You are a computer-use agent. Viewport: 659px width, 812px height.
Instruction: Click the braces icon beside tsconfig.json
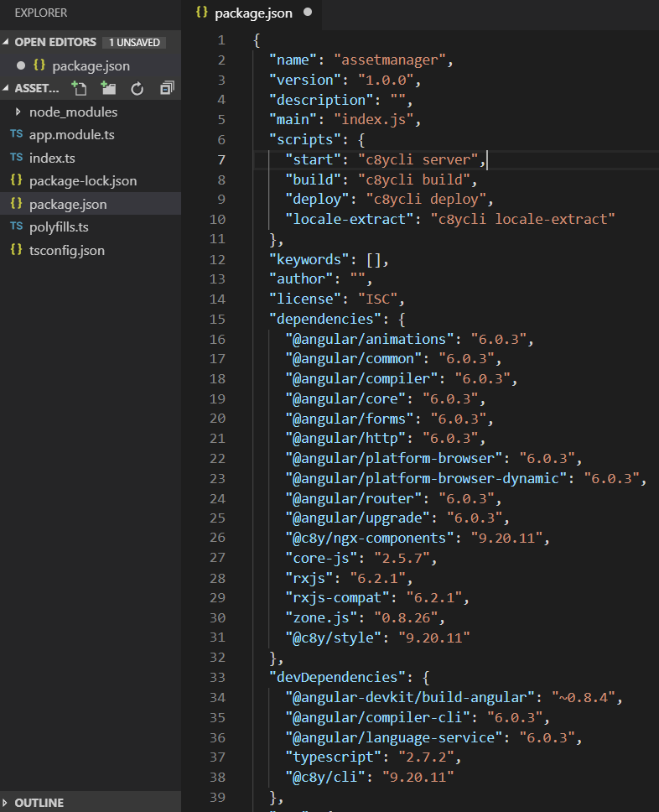click(16, 250)
